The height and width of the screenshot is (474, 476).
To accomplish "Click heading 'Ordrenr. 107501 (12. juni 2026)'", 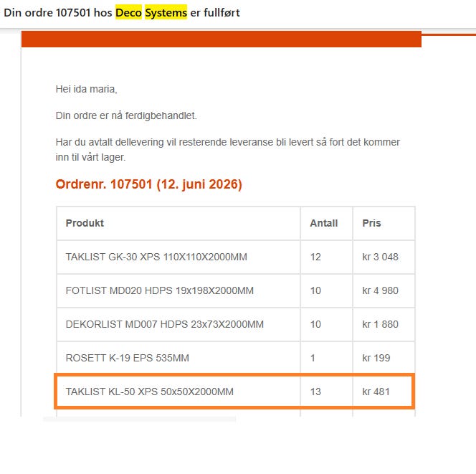I will [x=149, y=184].
